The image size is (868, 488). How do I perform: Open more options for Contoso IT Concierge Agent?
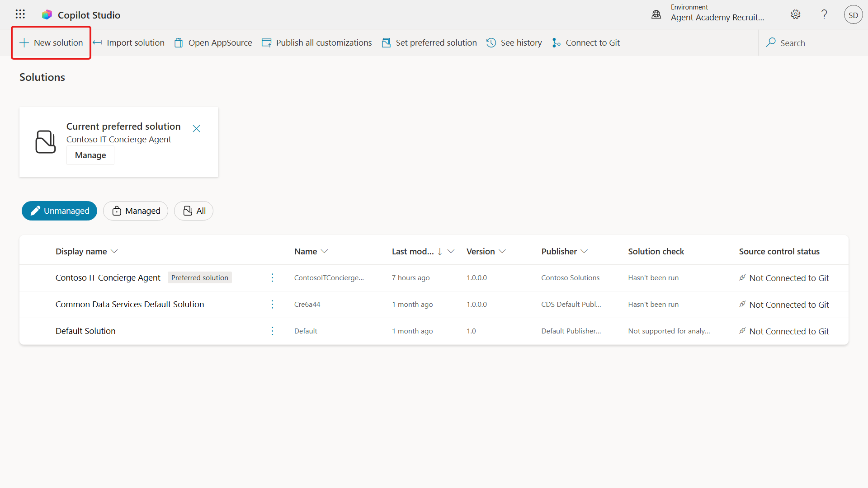tap(272, 277)
